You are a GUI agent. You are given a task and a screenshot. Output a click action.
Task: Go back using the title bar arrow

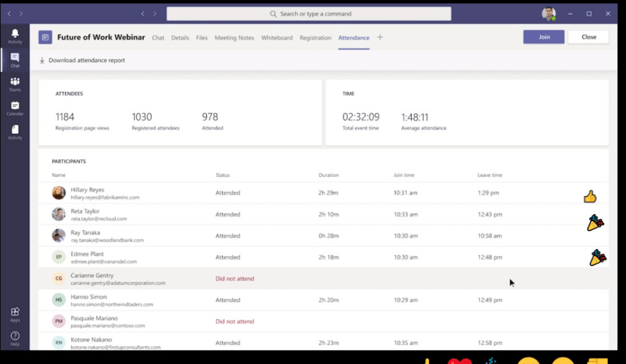click(143, 13)
